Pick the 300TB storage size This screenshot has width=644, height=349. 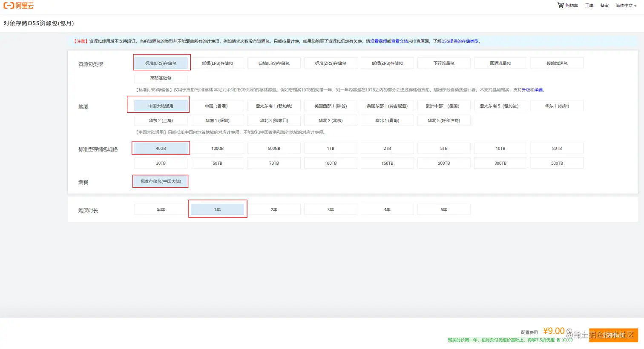click(500, 163)
